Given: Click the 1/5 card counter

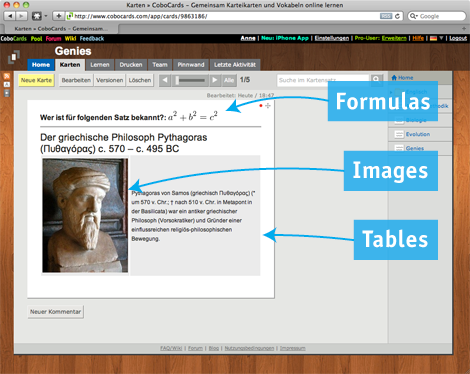Looking at the screenshot, I should (245, 80).
